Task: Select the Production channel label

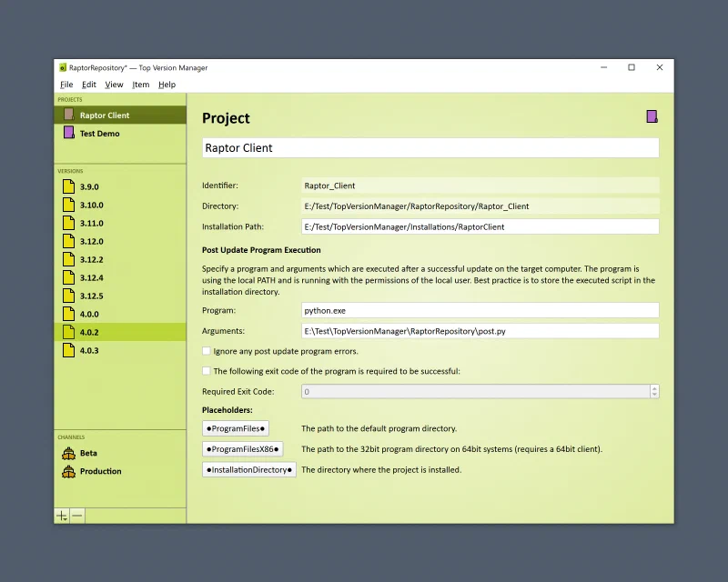Action: (100, 471)
